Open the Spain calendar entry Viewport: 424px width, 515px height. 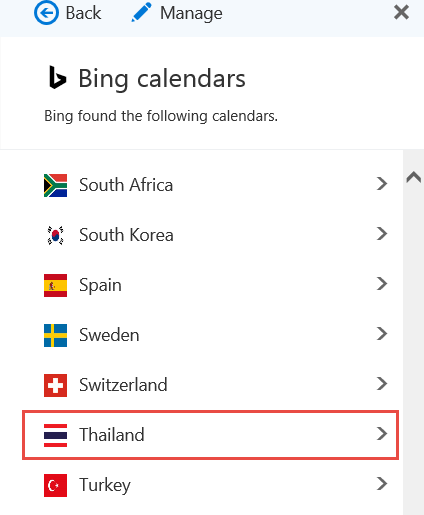click(211, 285)
